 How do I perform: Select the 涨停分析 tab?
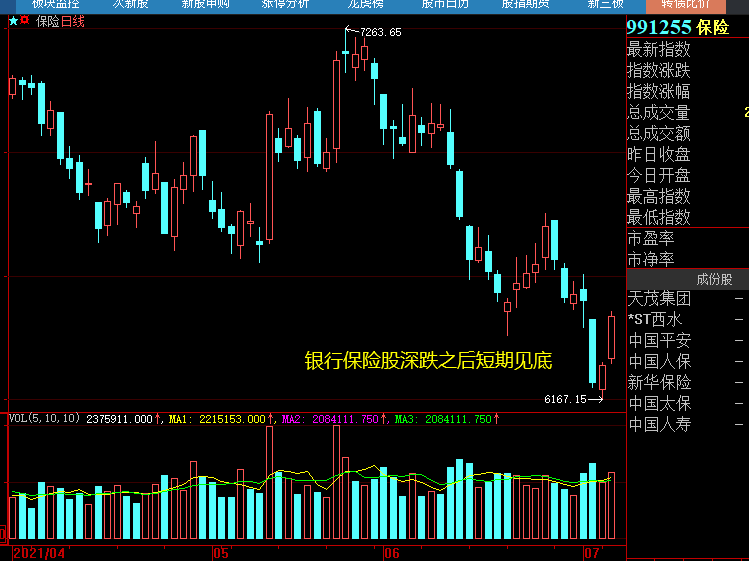point(285,4)
